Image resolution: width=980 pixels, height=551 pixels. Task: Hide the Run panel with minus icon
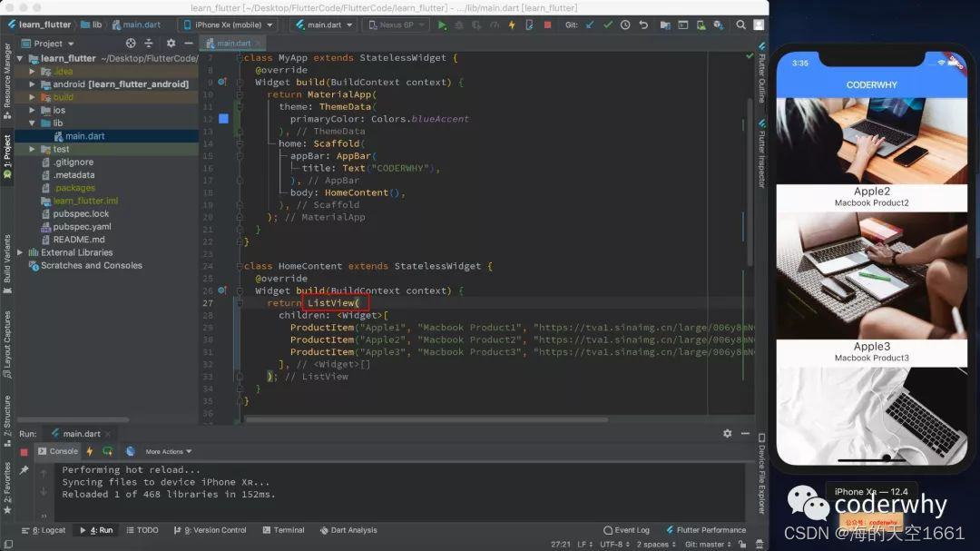pos(745,433)
